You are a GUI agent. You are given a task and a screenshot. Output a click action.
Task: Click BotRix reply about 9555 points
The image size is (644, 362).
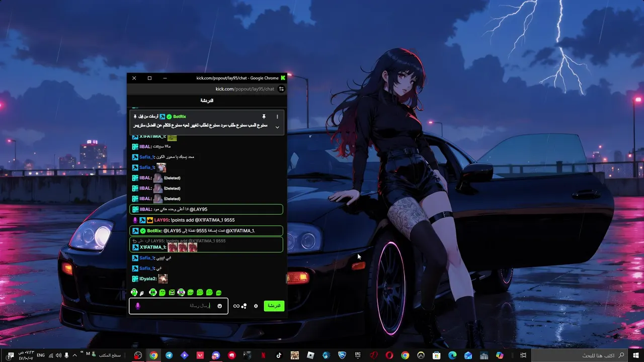click(206, 231)
